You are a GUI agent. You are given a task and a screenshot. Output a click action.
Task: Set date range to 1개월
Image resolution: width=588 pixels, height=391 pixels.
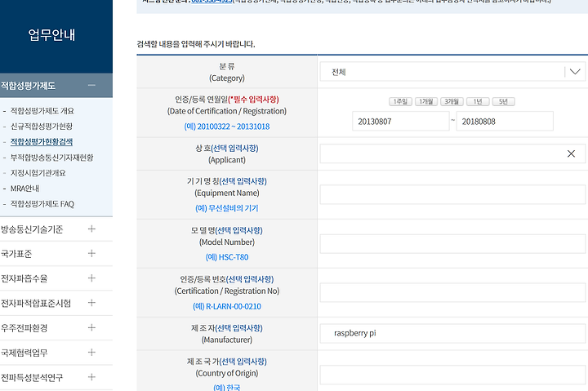pos(426,101)
